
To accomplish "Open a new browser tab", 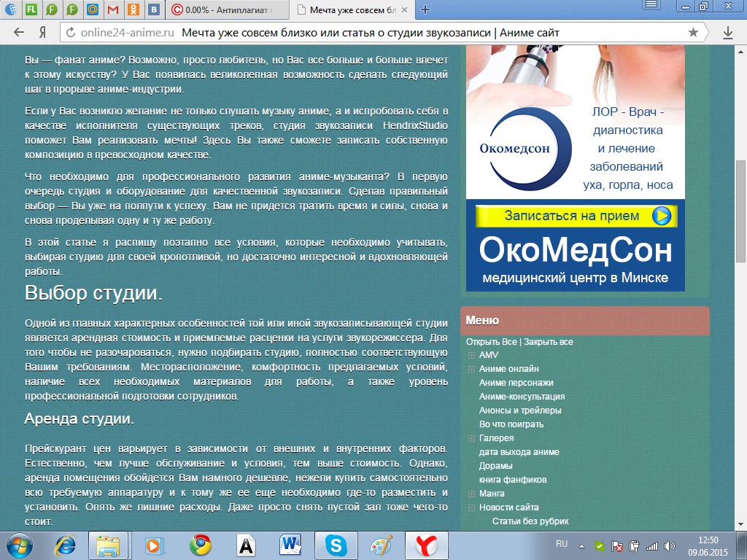I will (425, 9).
